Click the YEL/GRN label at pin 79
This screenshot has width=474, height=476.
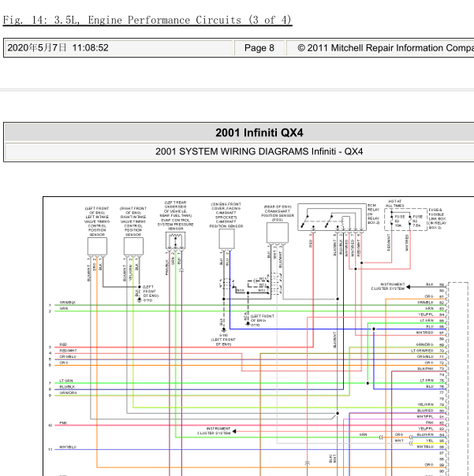pyautogui.click(x=425, y=404)
